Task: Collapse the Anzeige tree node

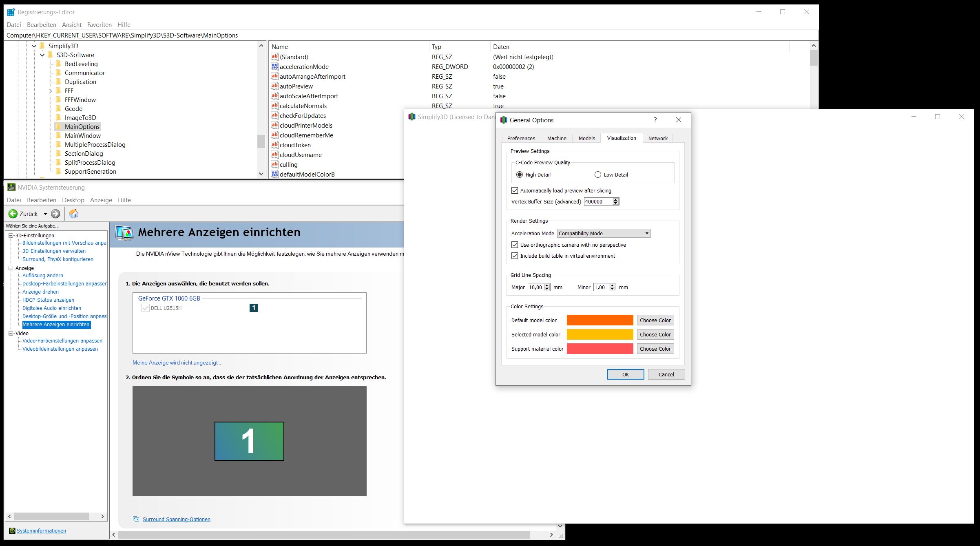Action: (x=11, y=268)
